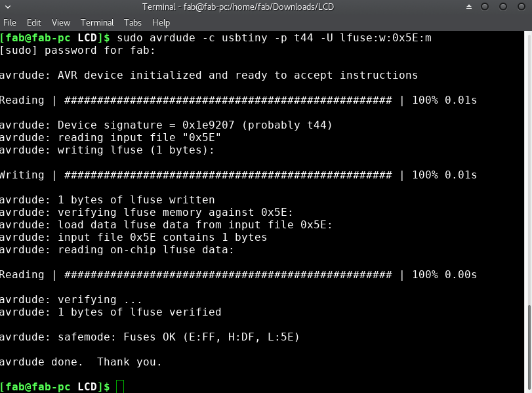The width and height of the screenshot is (532, 393).
Task: Click 'Device signature = 0x1e9207' text
Action: point(146,125)
